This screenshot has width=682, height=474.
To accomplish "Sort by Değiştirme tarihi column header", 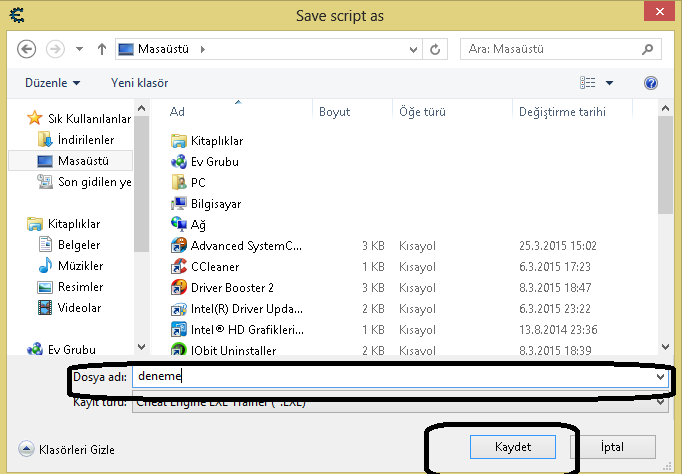I will (x=562, y=112).
